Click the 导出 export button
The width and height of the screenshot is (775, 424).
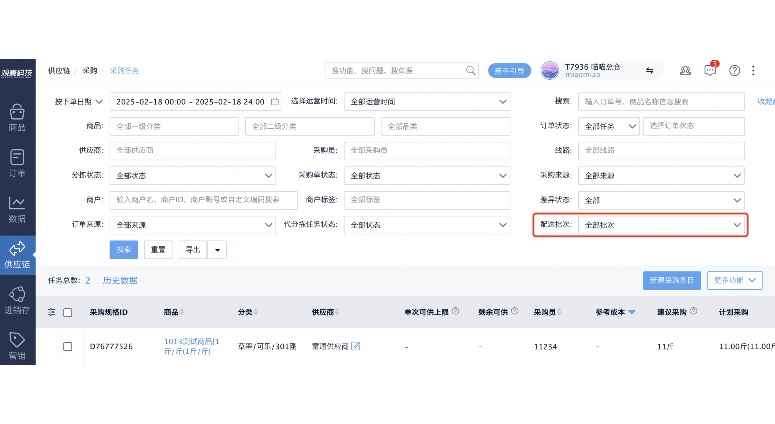[x=193, y=250]
